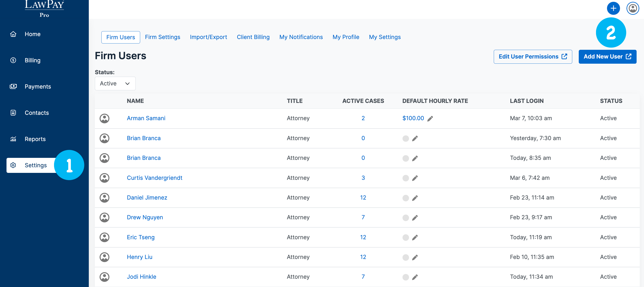Click pencil icon in Curtis Vandergriendt's row

click(x=415, y=178)
